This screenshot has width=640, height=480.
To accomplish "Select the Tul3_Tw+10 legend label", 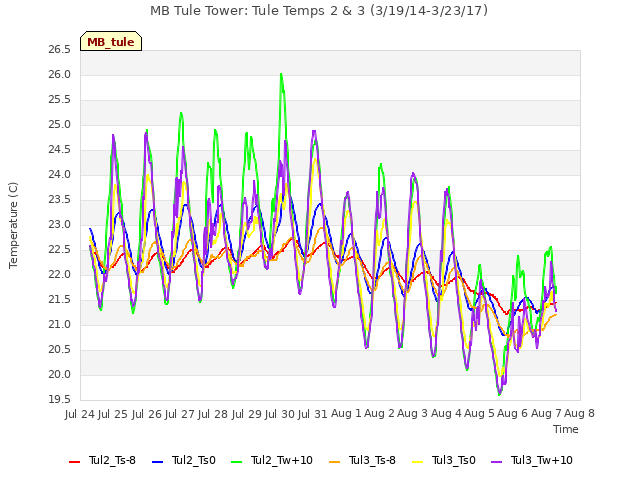I will coord(542,460).
